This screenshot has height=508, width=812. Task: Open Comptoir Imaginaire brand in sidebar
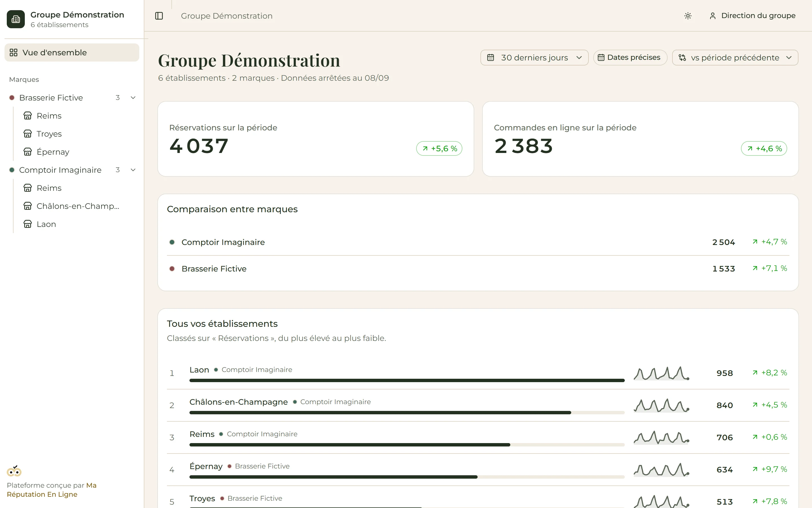60,170
